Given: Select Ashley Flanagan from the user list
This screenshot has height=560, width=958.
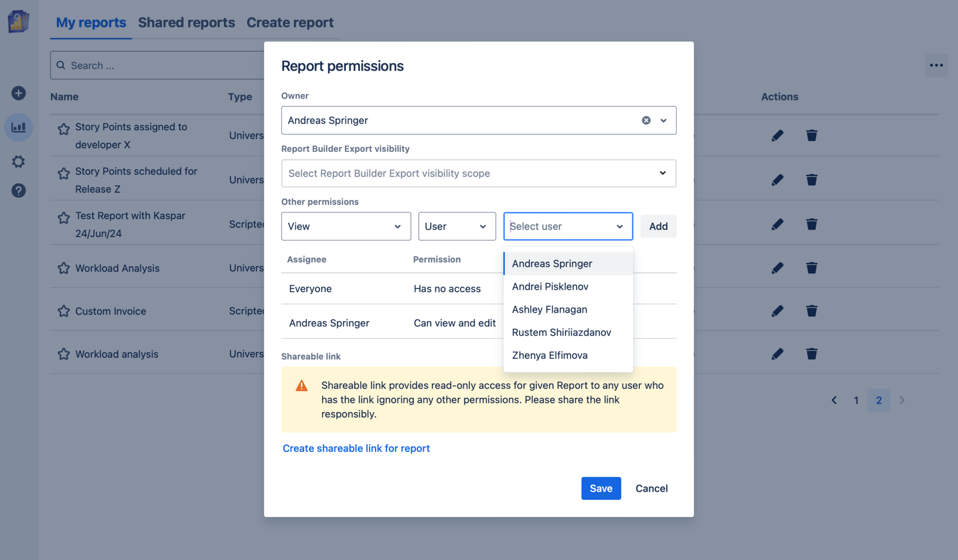Looking at the screenshot, I should [x=550, y=309].
